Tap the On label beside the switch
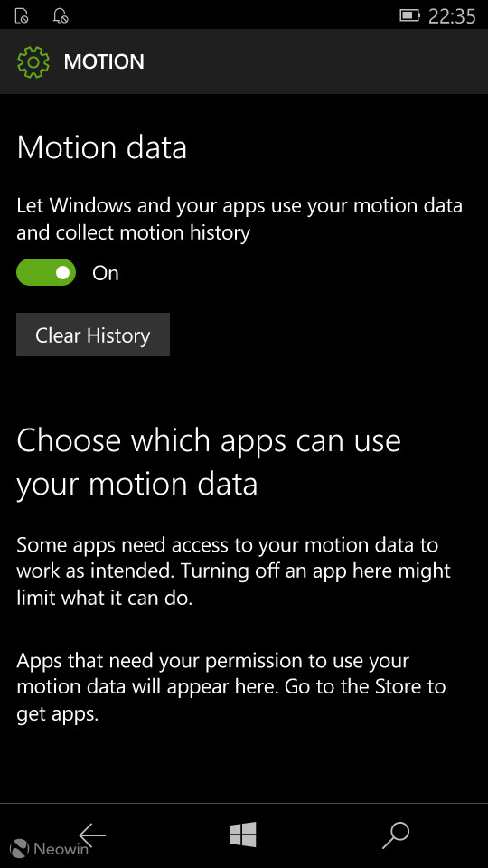Image resolution: width=488 pixels, height=868 pixels. coord(105,273)
